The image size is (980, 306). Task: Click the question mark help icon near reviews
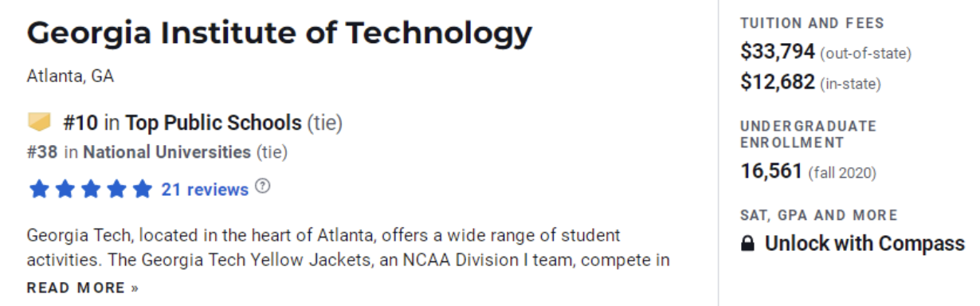pyautogui.click(x=263, y=187)
